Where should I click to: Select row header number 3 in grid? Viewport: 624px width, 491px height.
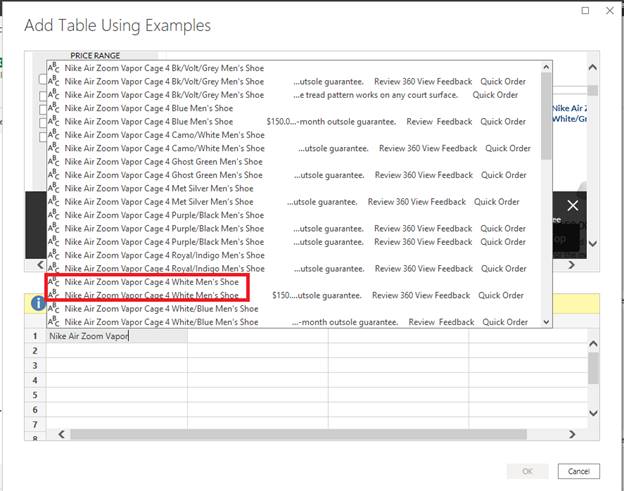pyautogui.click(x=35, y=365)
